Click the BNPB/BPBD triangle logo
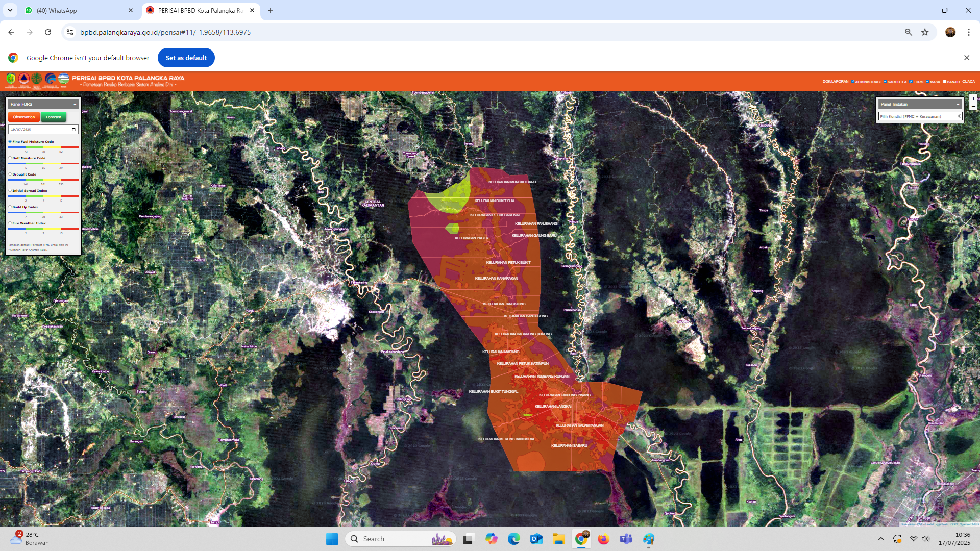This screenshot has width=980, height=551. coord(23,79)
